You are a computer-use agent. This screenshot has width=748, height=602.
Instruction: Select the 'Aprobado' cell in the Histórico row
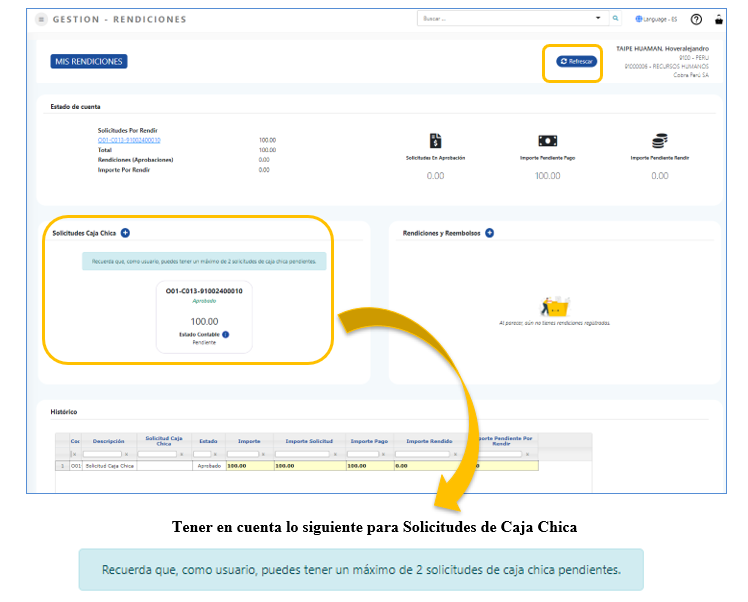point(209,466)
